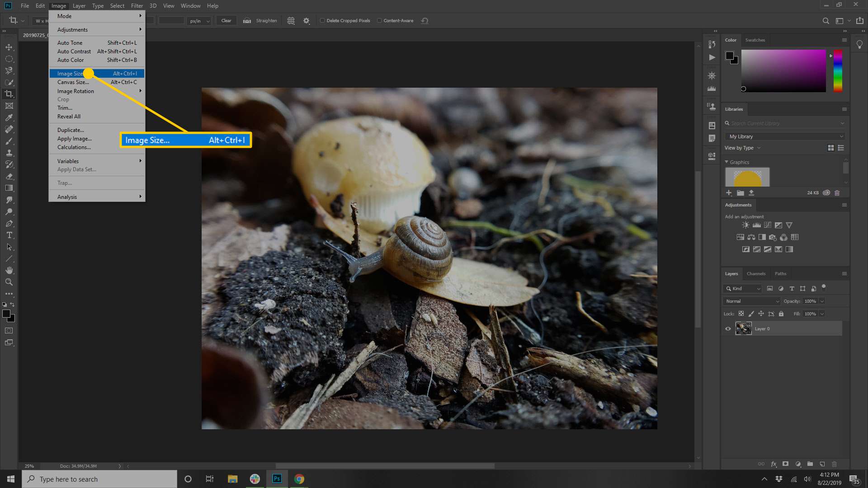Click the Layer 0 thumbnail

[743, 329]
